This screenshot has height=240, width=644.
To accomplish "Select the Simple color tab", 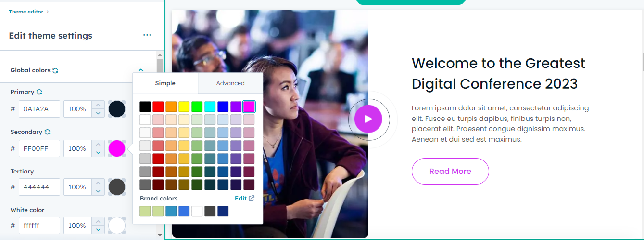I will (x=165, y=83).
